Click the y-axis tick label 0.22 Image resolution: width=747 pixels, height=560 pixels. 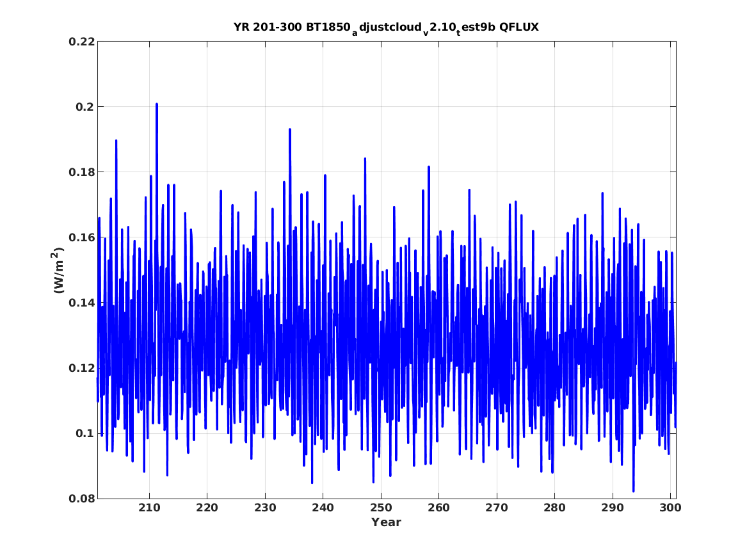coord(81,42)
